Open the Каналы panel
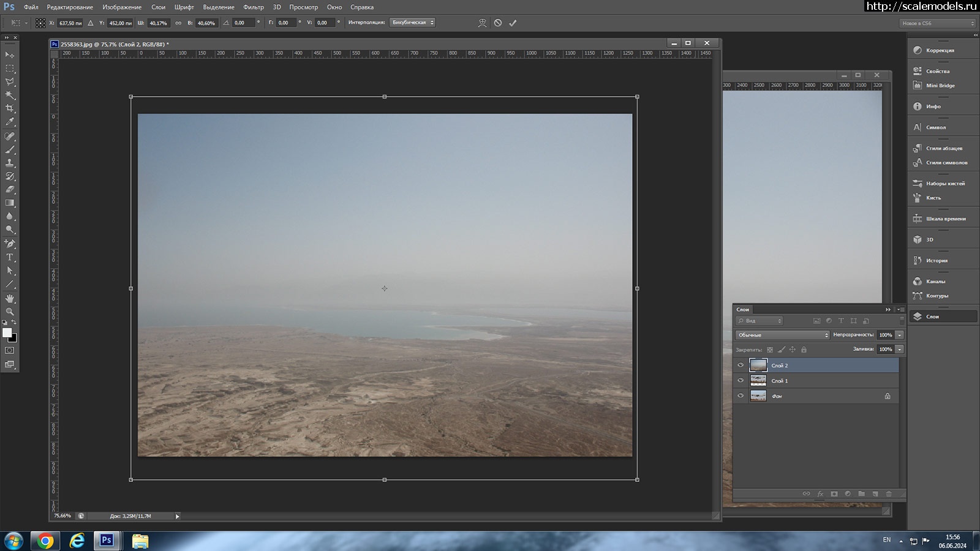Screen dimensions: 980x551 click(x=942, y=282)
